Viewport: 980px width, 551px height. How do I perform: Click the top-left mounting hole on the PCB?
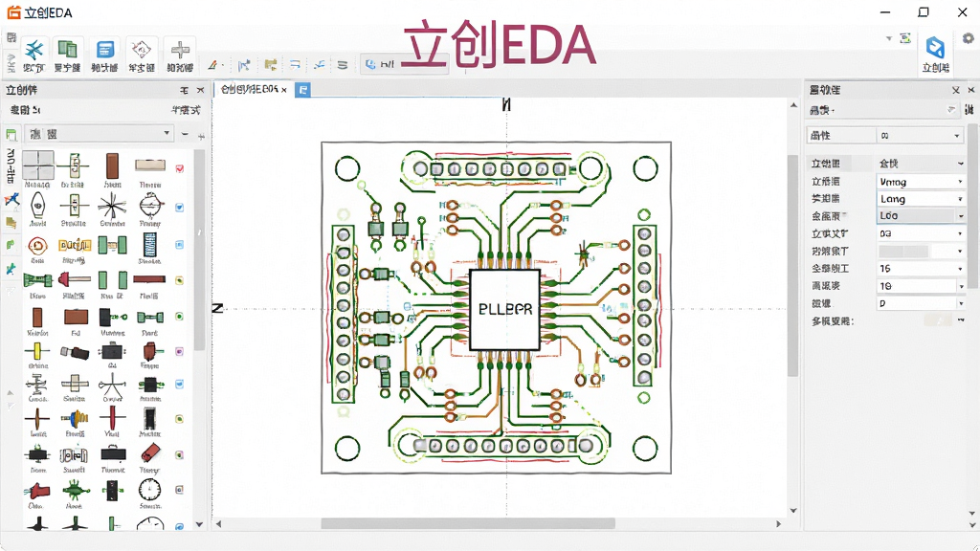pos(347,168)
